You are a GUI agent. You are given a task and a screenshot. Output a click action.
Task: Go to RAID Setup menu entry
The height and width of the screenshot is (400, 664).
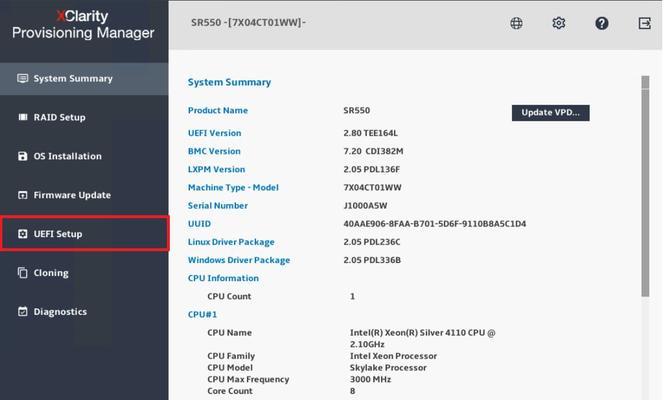click(x=84, y=117)
